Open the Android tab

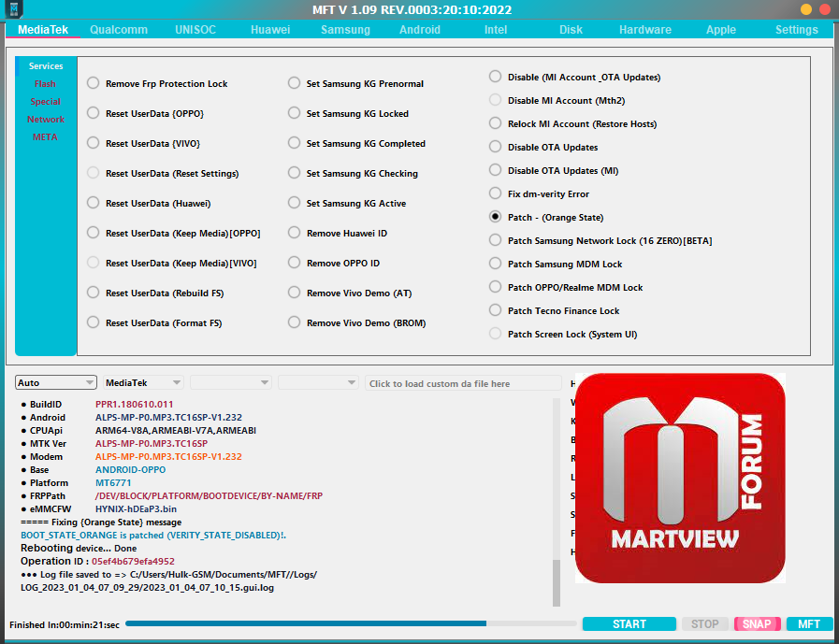tap(420, 30)
